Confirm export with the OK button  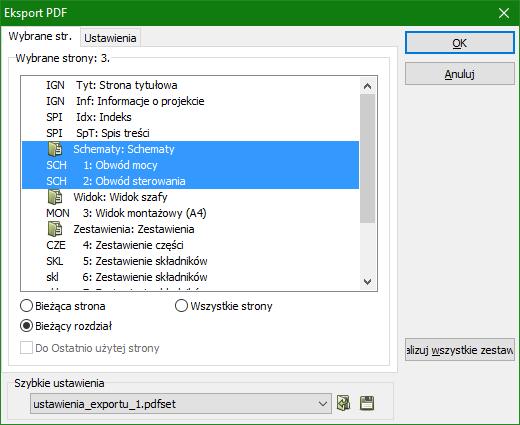(460, 43)
